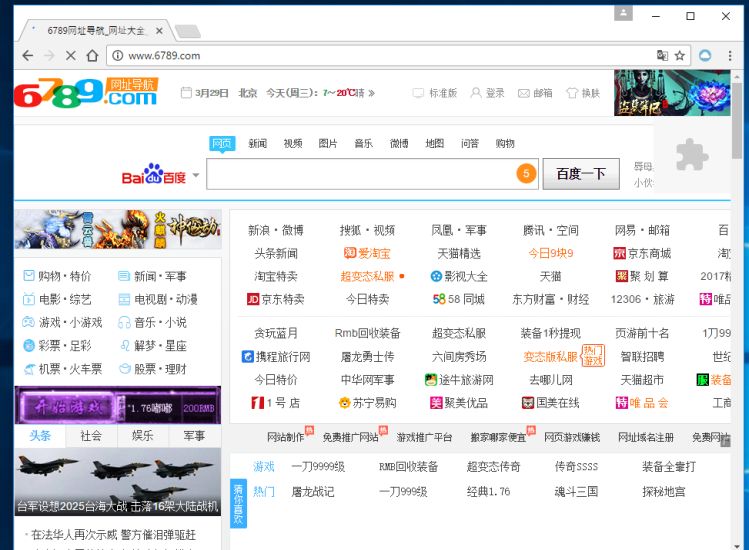
Task: Open 彩票·足彩 category
Action: click(57, 345)
